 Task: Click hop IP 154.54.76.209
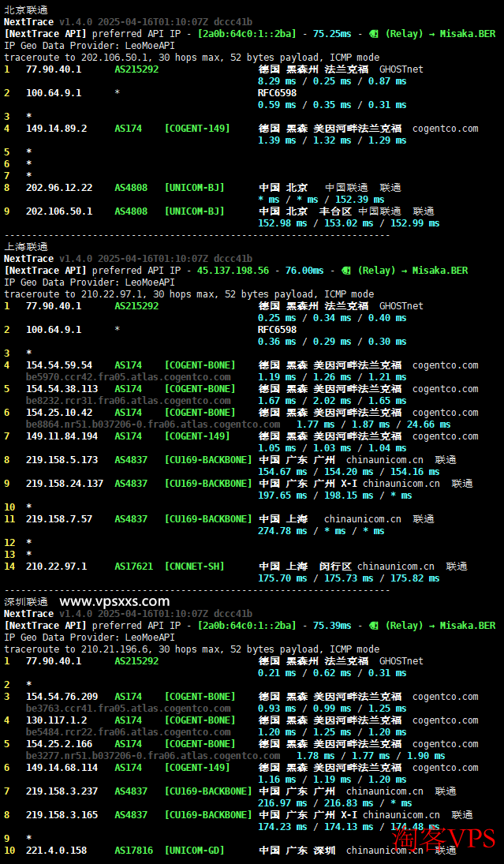coord(62,697)
